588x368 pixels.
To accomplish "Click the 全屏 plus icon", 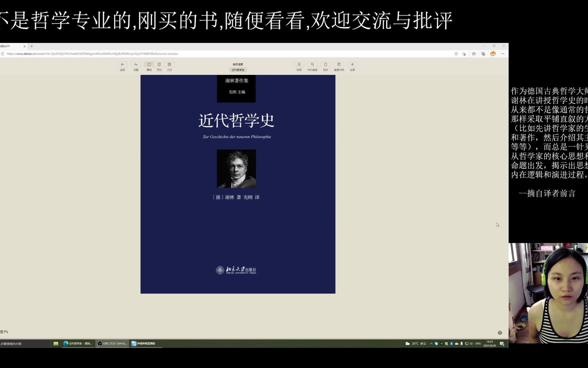I will [x=352, y=64].
